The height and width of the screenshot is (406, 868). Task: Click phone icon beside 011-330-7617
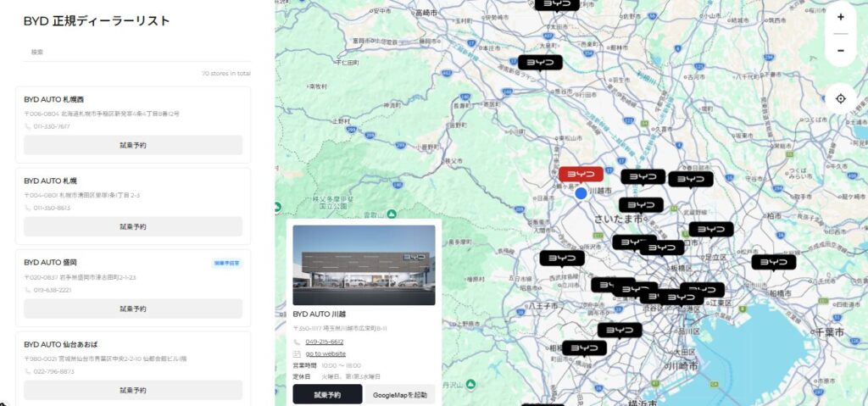pyautogui.click(x=28, y=126)
